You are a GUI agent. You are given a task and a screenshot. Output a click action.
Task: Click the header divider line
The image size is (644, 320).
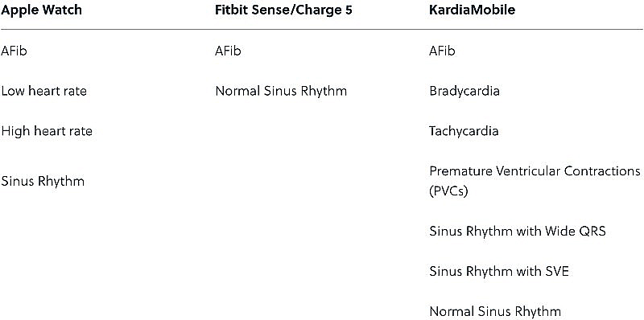322,30
